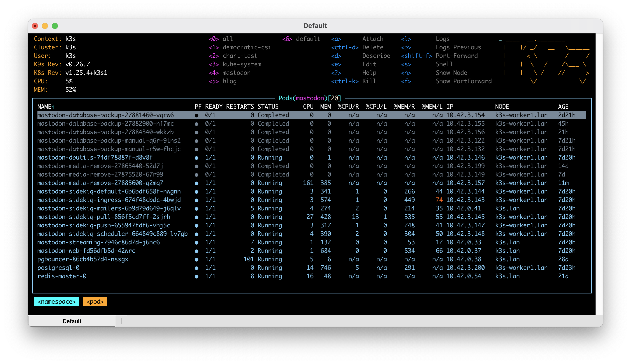
Task: Click the K9s Rev value v0.26.7
Action: [x=77, y=64]
